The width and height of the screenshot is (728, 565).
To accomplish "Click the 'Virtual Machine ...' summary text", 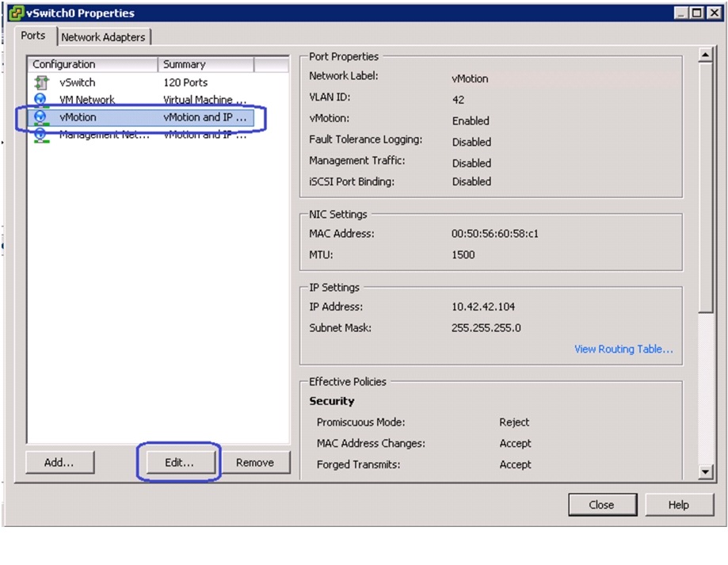I will click(x=204, y=100).
